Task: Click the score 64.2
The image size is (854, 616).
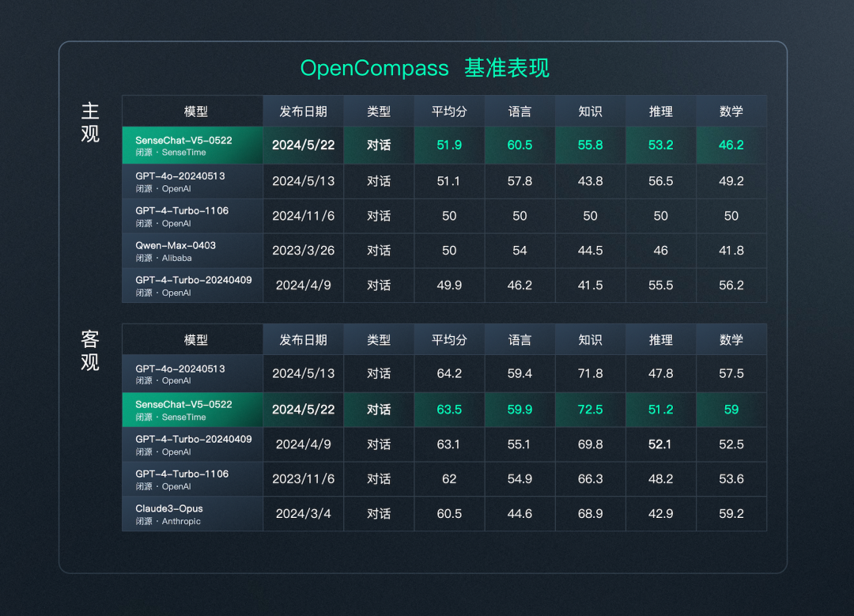Action: pyautogui.click(x=449, y=373)
